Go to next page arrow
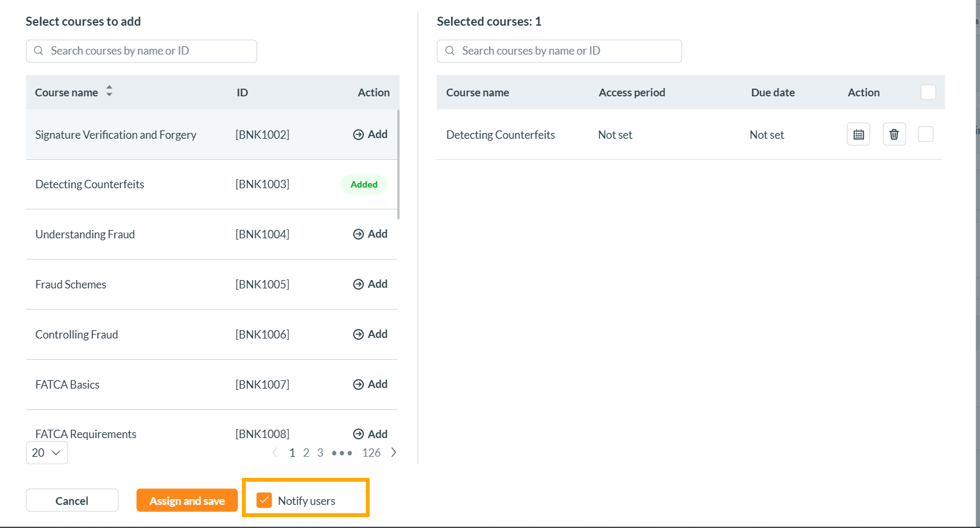The width and height of the screenshot is (980, 528). coord(393,452)
